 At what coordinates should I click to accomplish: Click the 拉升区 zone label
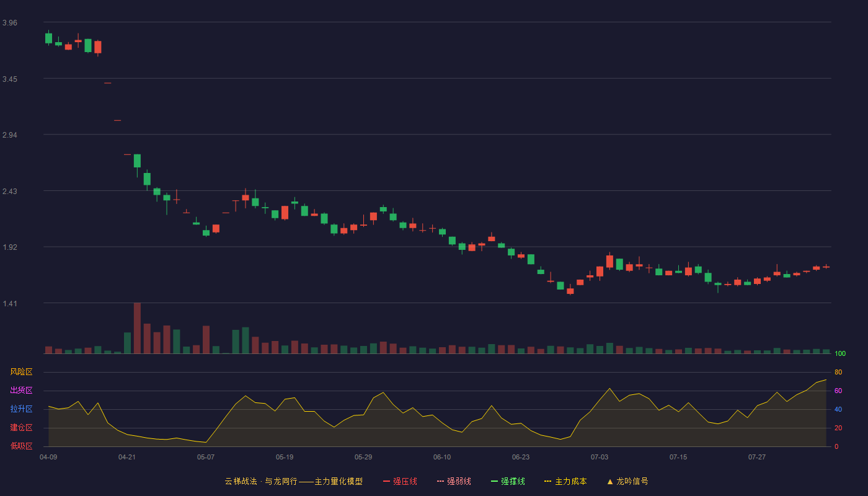point(22,409)
